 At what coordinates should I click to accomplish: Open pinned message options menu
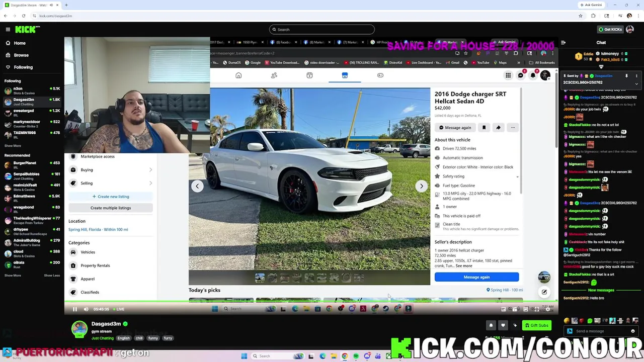636,76
